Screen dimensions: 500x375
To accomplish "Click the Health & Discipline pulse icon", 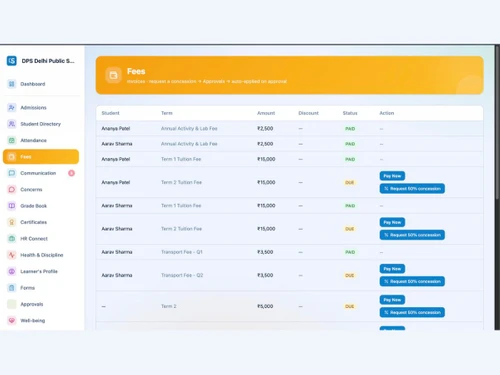I will click(x=12, y=255).
